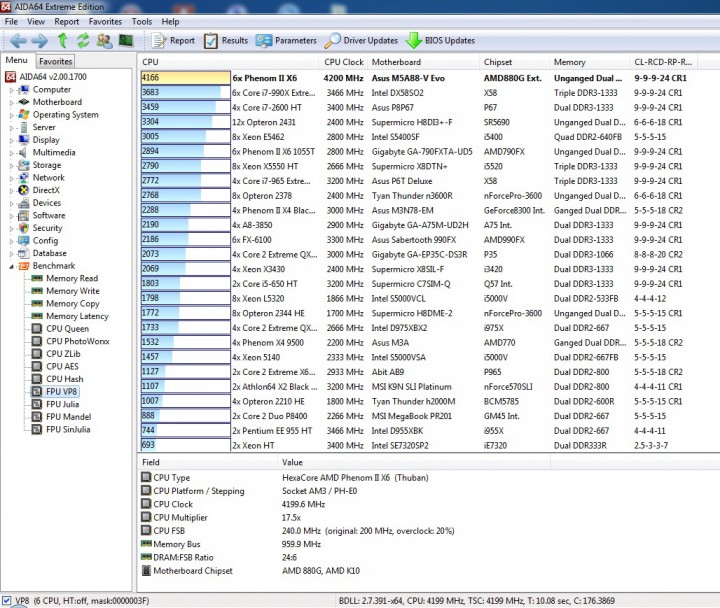Select the Memory Read benchmark
This screenshot has height=608, width=720.
point(72,278)
